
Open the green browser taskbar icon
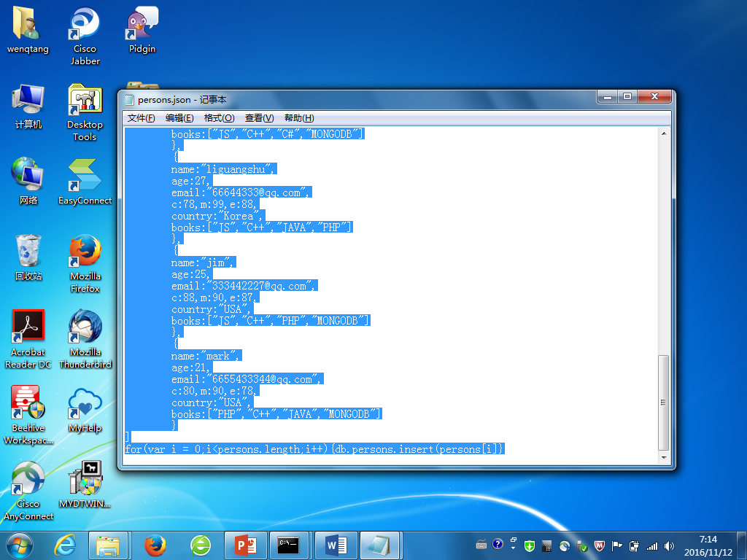(x=201, y=545)
